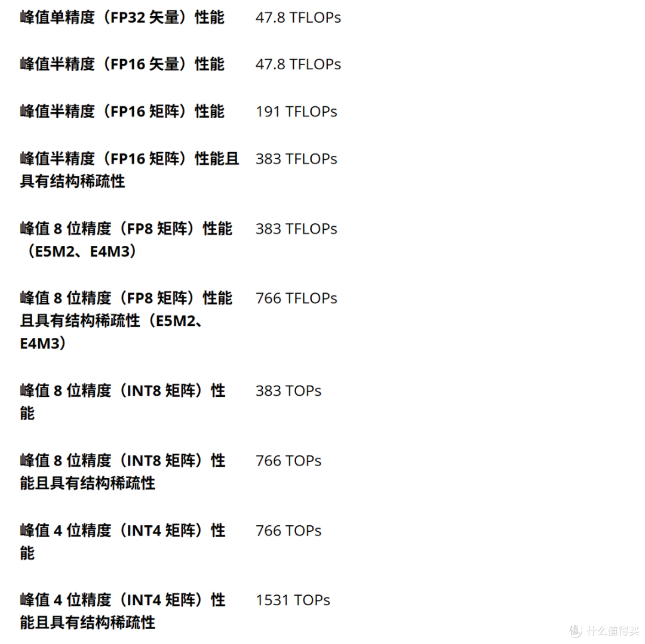Select the INT8 矩阵 性能 label
Image resolution: width=645 pixels, height=644 pixels.
pyautogui.click(x=122, y=402)
